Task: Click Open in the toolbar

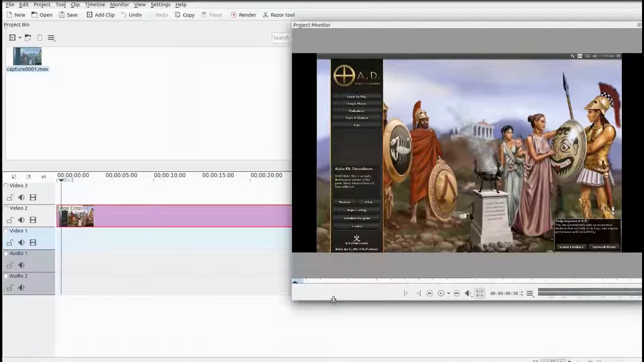Action: click(x=41, y=15)
